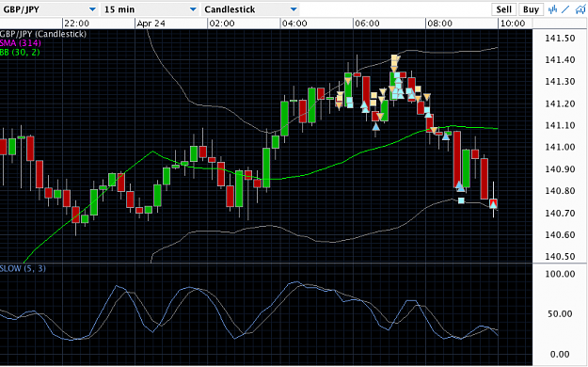
Task: Open the Candlestick chart type dropdown
Action: coord(250,9)
